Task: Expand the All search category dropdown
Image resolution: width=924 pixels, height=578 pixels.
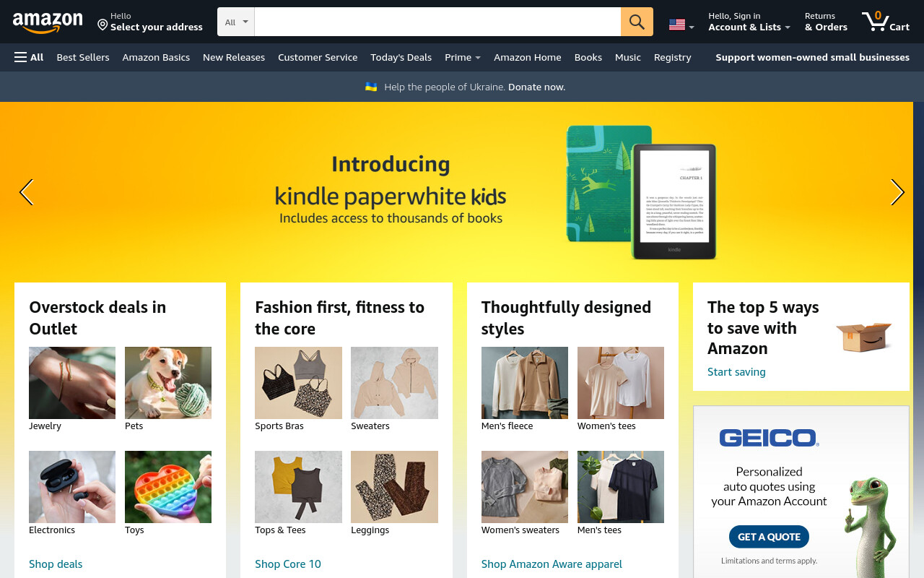Action: [x=236, y=22]
